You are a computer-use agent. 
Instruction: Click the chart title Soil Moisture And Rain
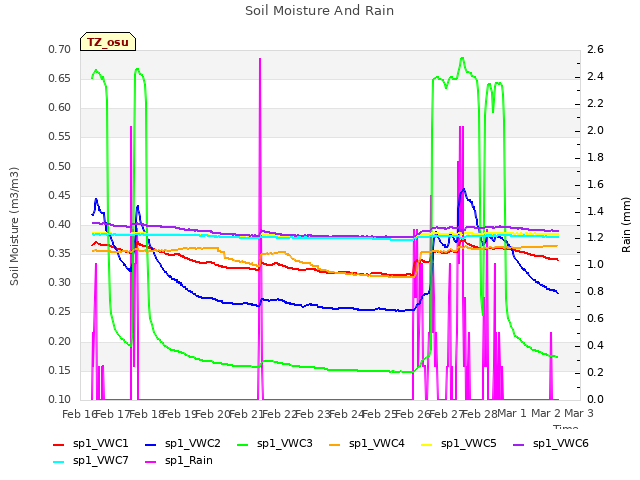pyautogui.click(x=320, y=11)
